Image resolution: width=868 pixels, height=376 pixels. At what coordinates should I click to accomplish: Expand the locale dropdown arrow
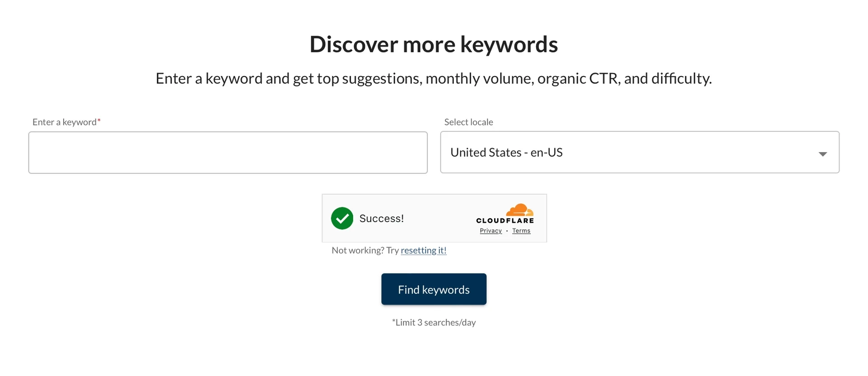coord(823,154)
